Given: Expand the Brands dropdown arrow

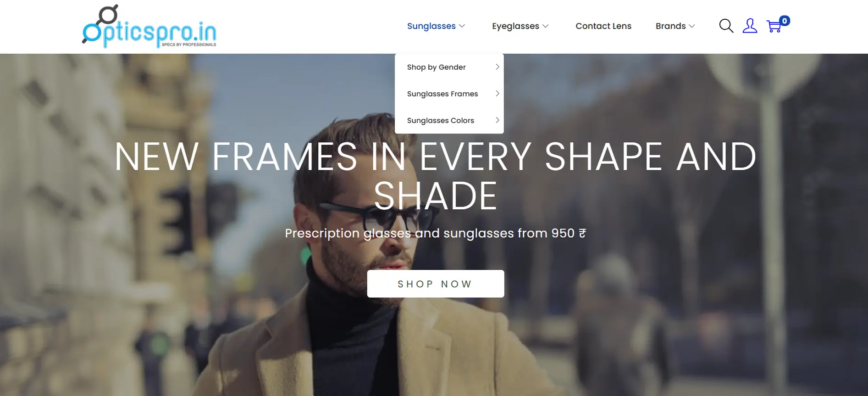Looking at the screenshot, I should [x=692, y=26].
